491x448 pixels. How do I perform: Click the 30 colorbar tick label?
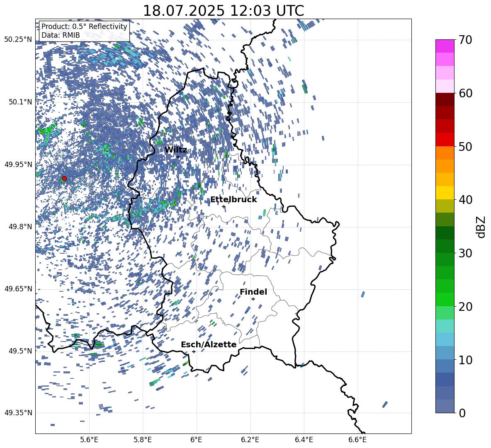point(465,253)
